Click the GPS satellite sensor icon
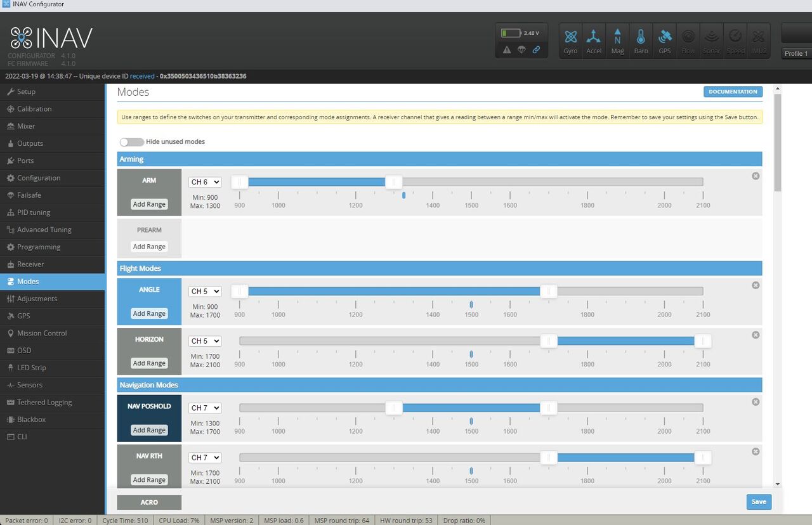The width and height of the screenshot is (812, 525). coord(664,41)
